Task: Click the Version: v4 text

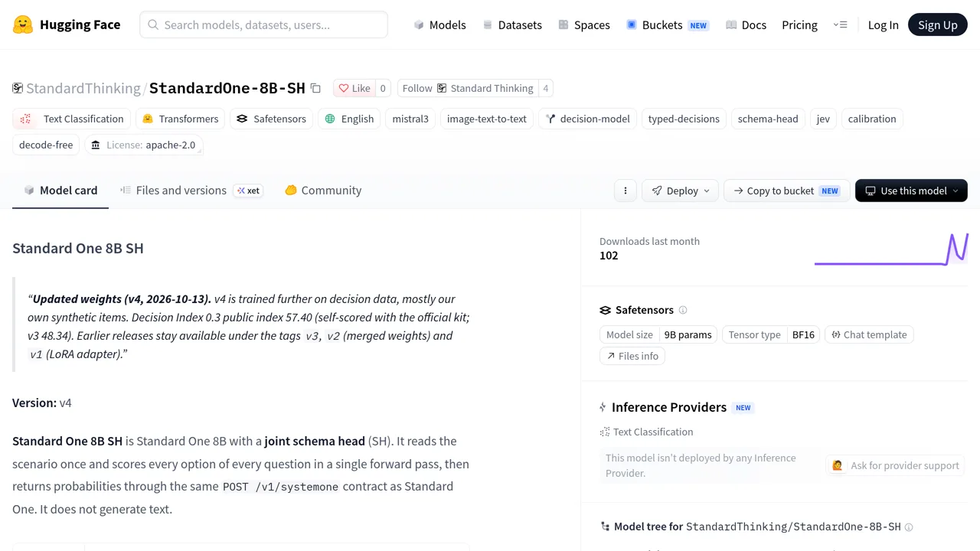Action: pos(42,403)
